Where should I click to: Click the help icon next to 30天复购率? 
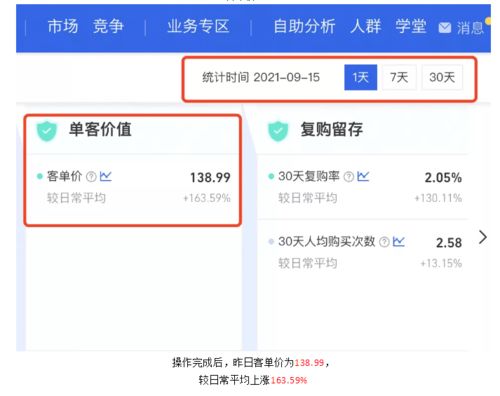click(349, 176)
